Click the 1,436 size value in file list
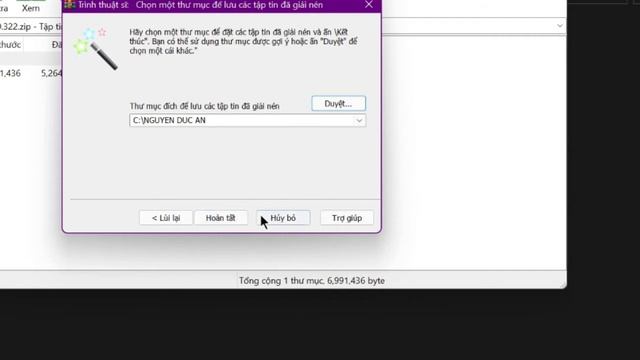Screen dimensions: 640x360 [x=10, y=73]
